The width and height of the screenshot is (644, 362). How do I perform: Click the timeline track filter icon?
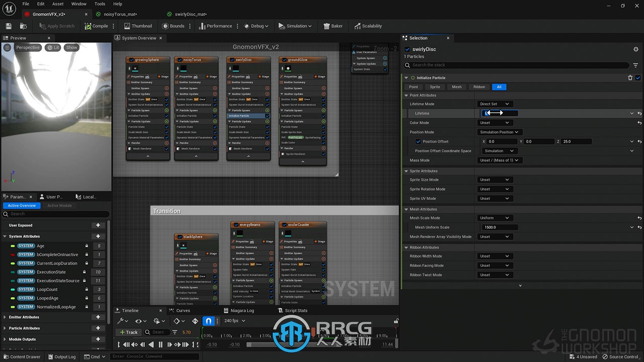pos(175,332)
